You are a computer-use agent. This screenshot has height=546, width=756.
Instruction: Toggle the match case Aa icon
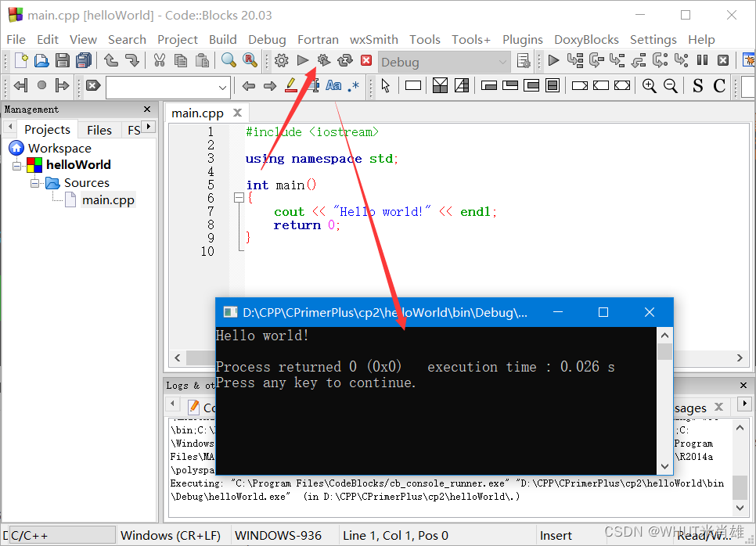click(333, 86)
